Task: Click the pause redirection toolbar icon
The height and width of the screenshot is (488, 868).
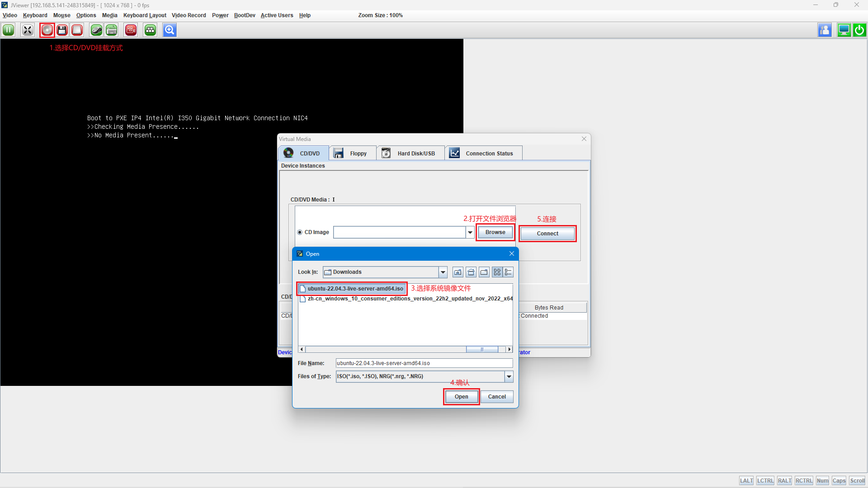Action: coord(9,30)
